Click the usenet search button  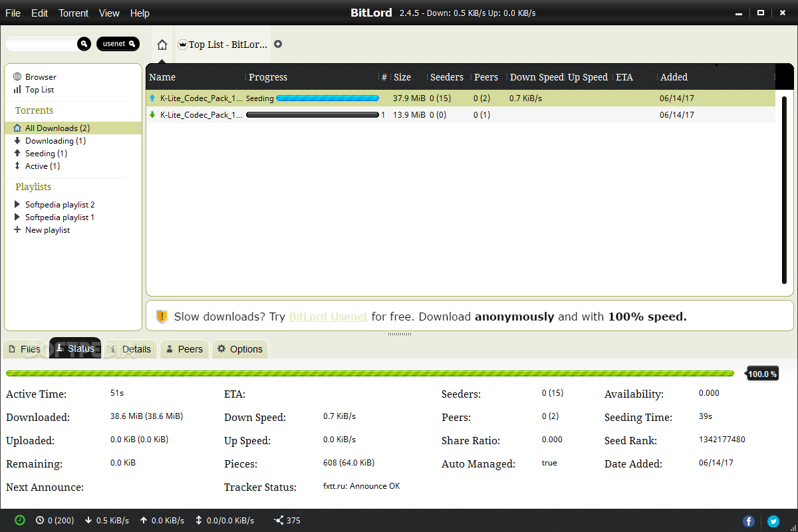[x=118, y=44]
